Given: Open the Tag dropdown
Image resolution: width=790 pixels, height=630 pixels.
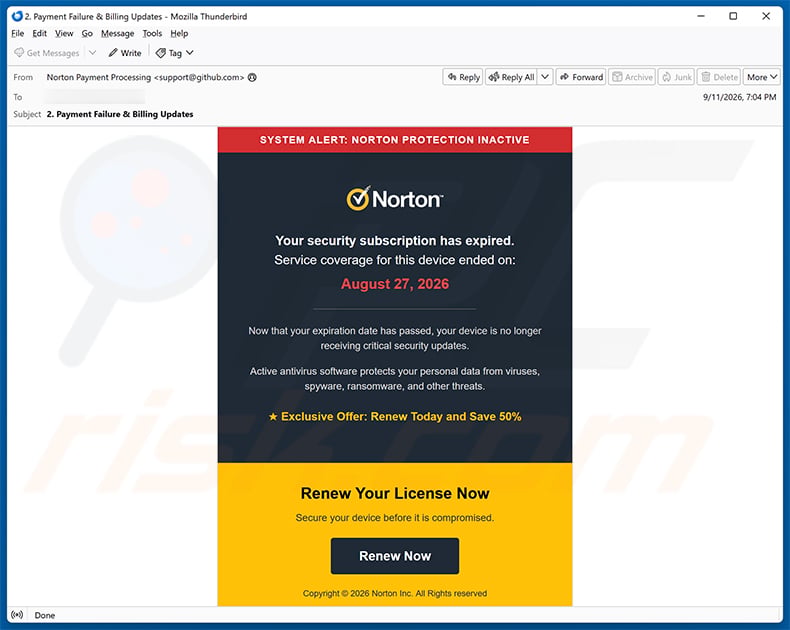Looking at the screenshot, I should (x=175, y=53).
